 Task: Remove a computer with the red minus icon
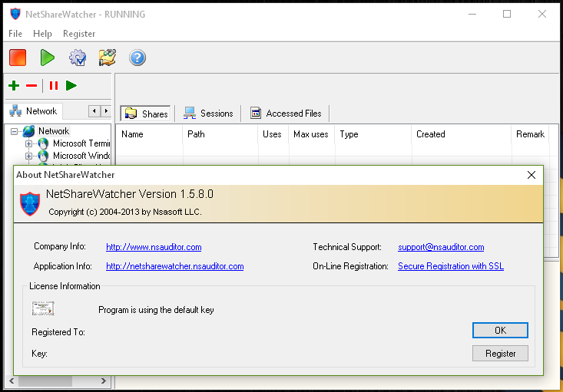pos(31,86)
